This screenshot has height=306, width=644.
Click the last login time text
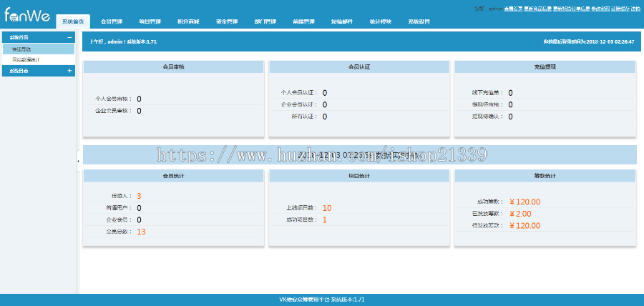[x=589, y=42]
